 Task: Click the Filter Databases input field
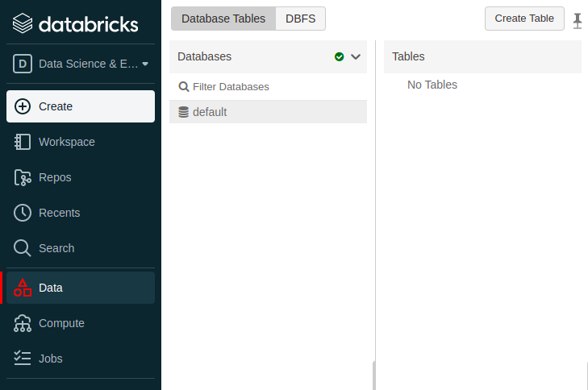(x=268, y=86)
